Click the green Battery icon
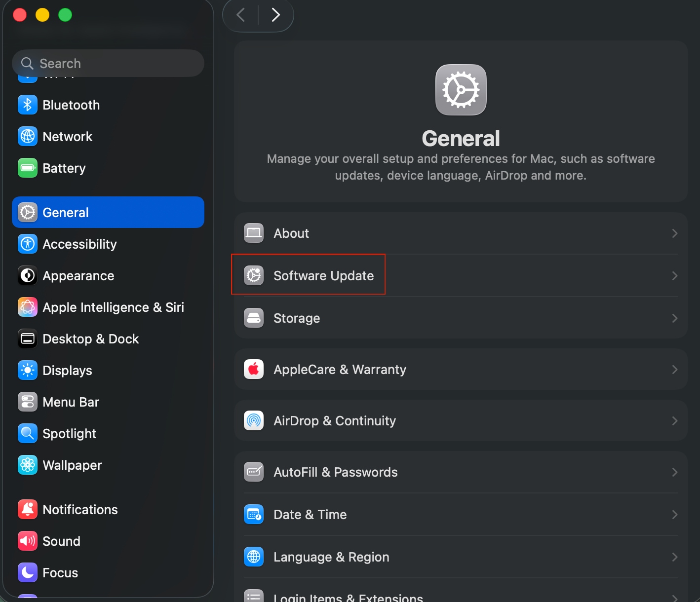This screenshot has width=700, height=602. (28, 168)
